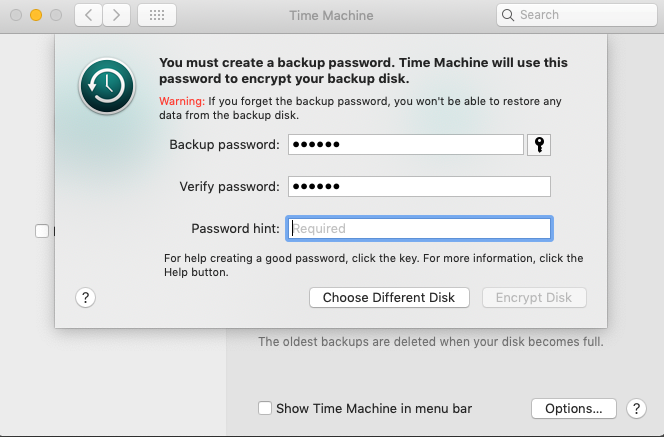Go back with the left arrow
664x437 pixels.
pos(89,15)
